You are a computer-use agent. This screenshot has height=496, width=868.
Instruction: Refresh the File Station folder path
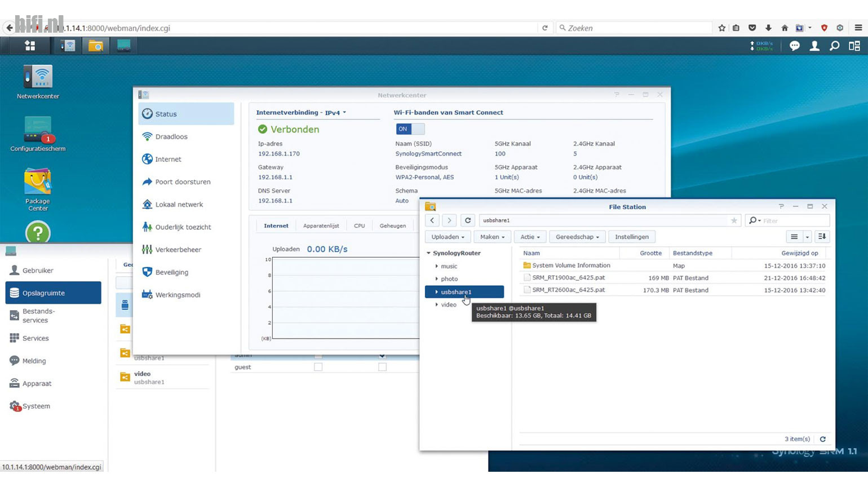[468, 220]
